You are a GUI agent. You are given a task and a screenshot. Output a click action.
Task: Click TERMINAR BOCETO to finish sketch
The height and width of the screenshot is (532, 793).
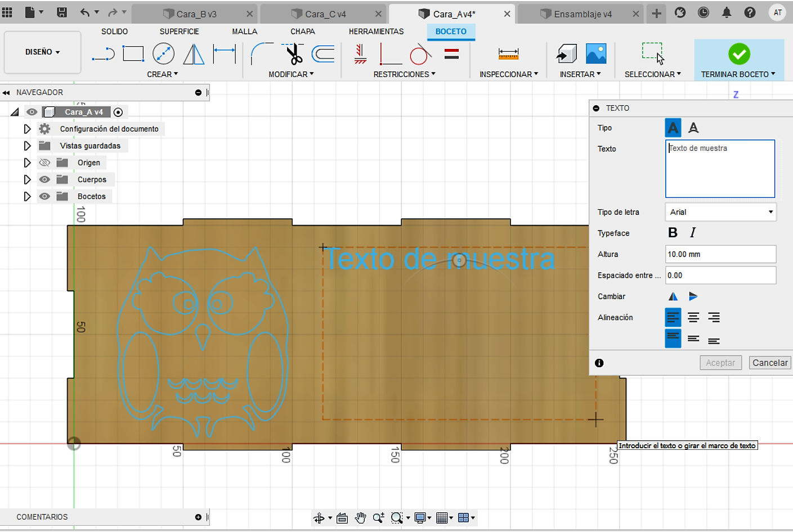click(738, 60)
